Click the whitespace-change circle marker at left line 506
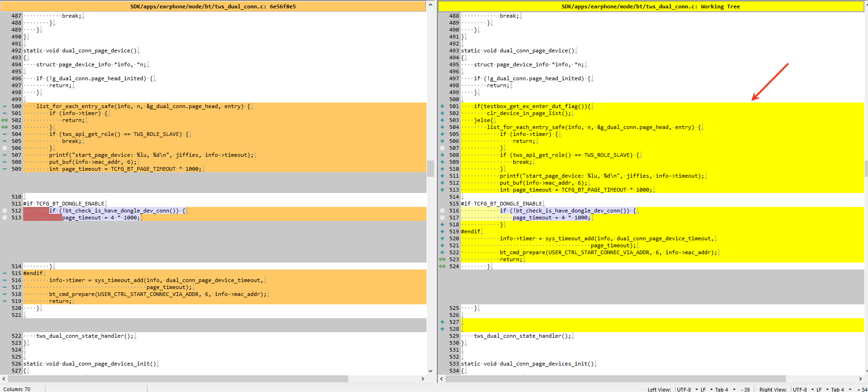Viewport: 868px width, 392px height. [x=5, y=148]
